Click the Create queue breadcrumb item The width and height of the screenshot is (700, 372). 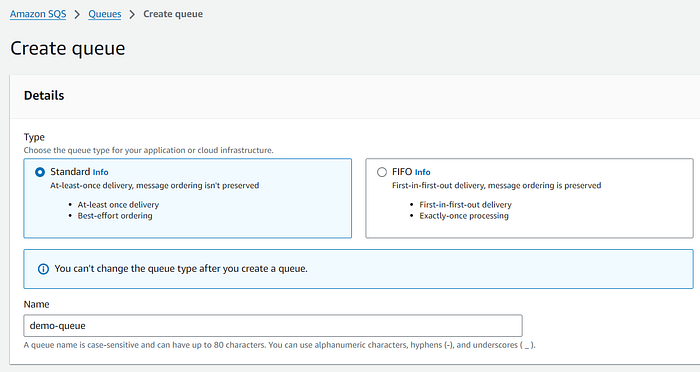(x=173, y=14)
